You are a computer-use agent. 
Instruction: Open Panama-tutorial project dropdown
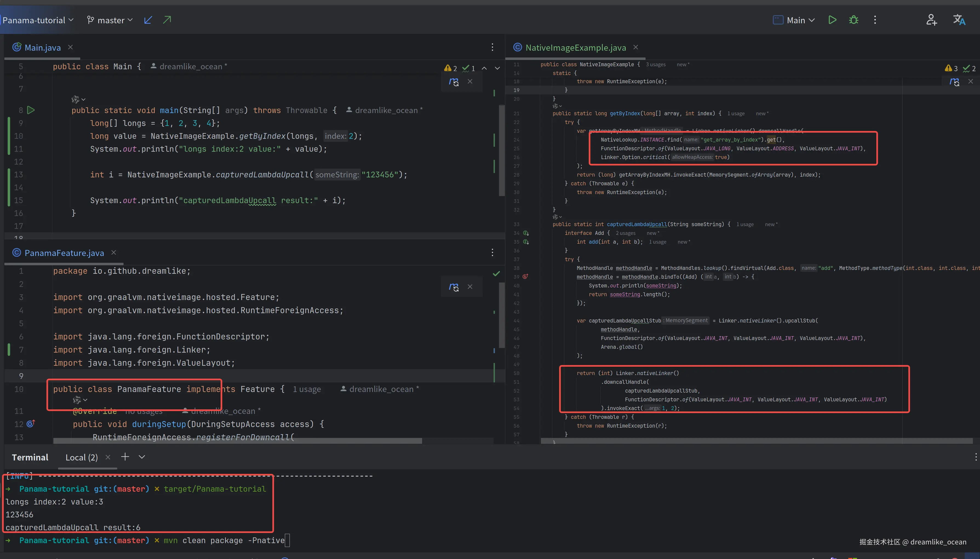tap(38, 20)
